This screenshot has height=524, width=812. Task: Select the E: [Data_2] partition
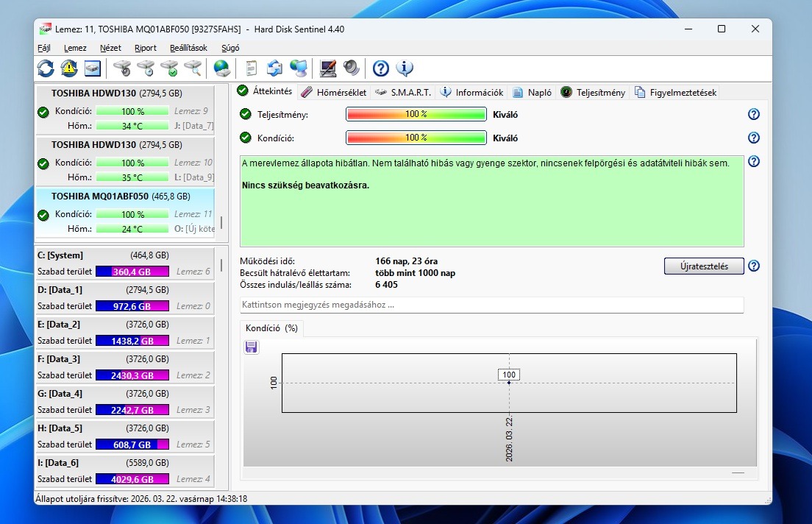point(125,333)
